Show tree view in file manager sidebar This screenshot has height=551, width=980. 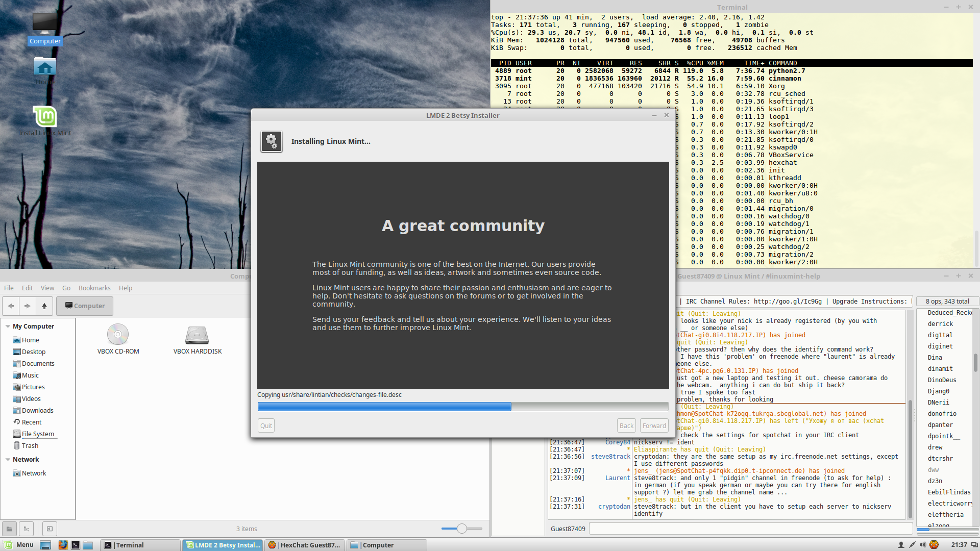(27, 529)
